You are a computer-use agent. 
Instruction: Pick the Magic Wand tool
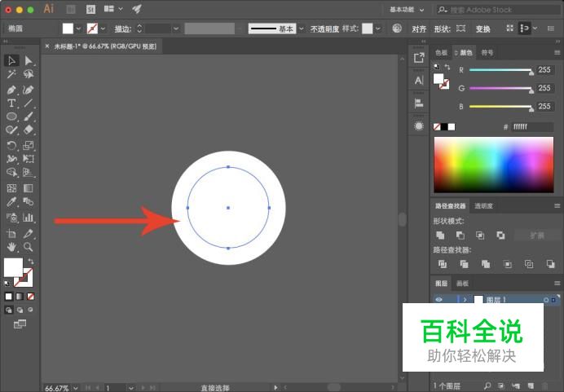12,74
